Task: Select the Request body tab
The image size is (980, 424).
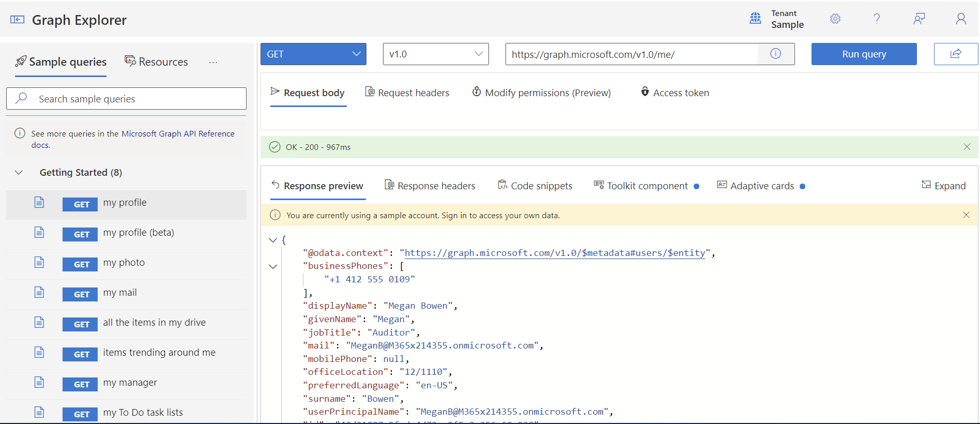Action: tap(308, 93)
